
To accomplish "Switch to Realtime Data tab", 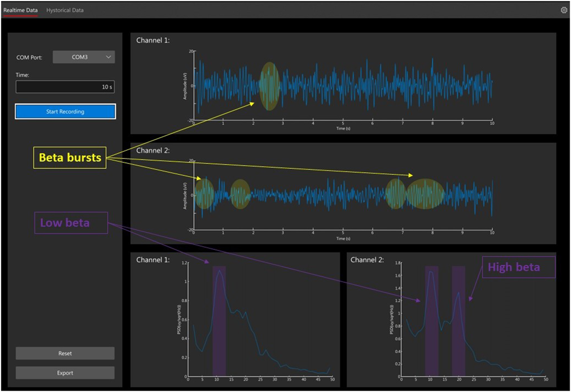I will click(x=20, y=10).
